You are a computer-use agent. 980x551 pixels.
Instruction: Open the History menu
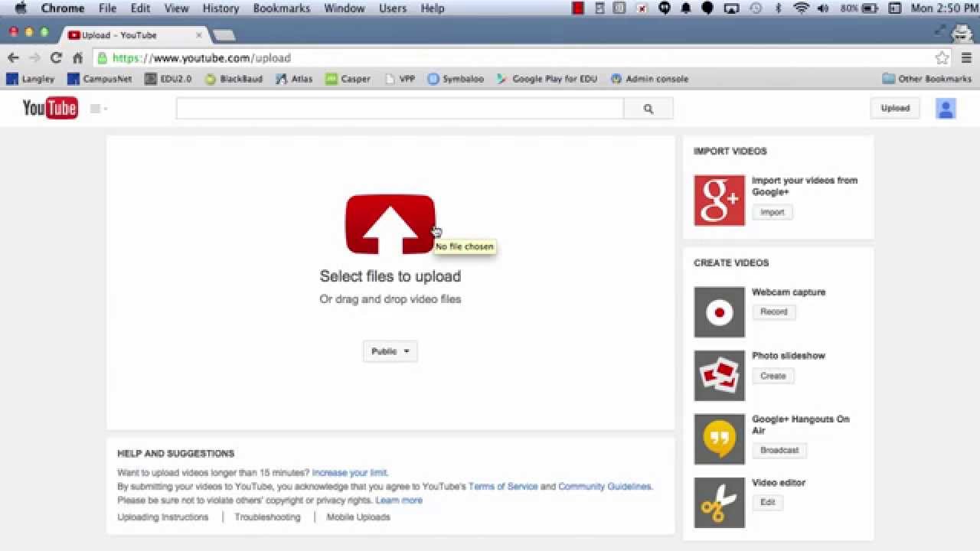[x=220, y=8]
